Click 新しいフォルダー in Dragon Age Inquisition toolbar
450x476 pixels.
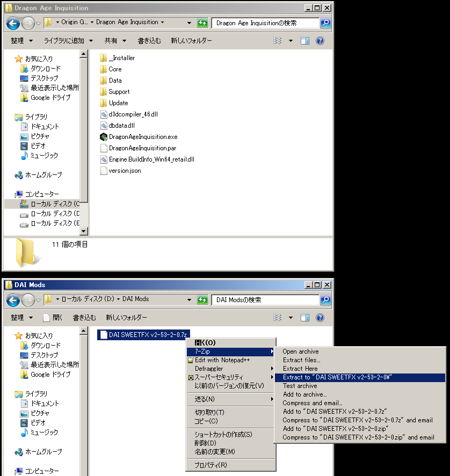coord(191,41)
